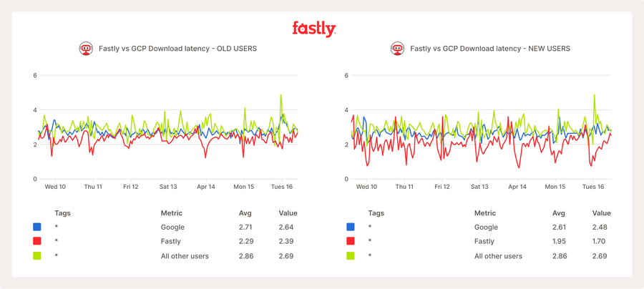Select red Fastly swatch in right legend
The width and height of the screenshot is (644, 289).
point(351,241)
